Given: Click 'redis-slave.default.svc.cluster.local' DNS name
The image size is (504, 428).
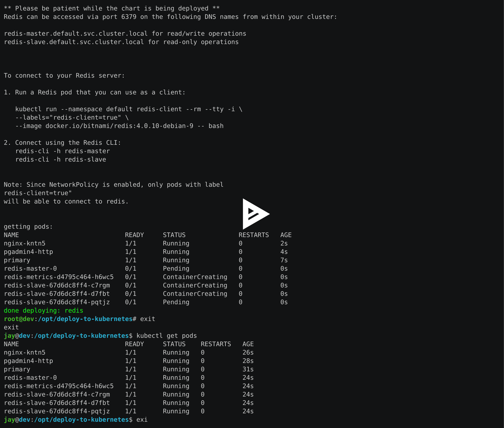Looking at the screenshot, I should tap(74, 42).
